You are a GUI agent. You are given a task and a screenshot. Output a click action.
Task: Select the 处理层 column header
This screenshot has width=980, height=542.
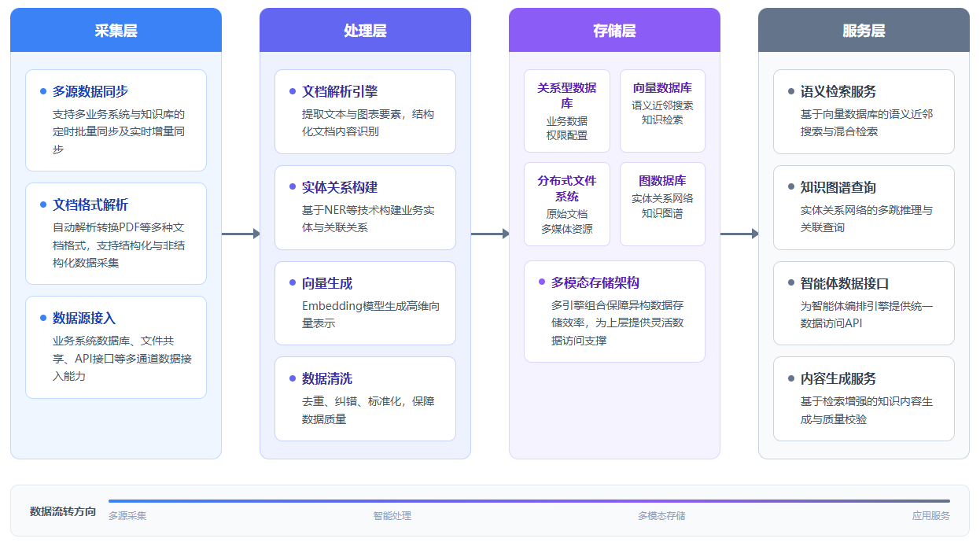pyautogui.click(x=365, y=31)
